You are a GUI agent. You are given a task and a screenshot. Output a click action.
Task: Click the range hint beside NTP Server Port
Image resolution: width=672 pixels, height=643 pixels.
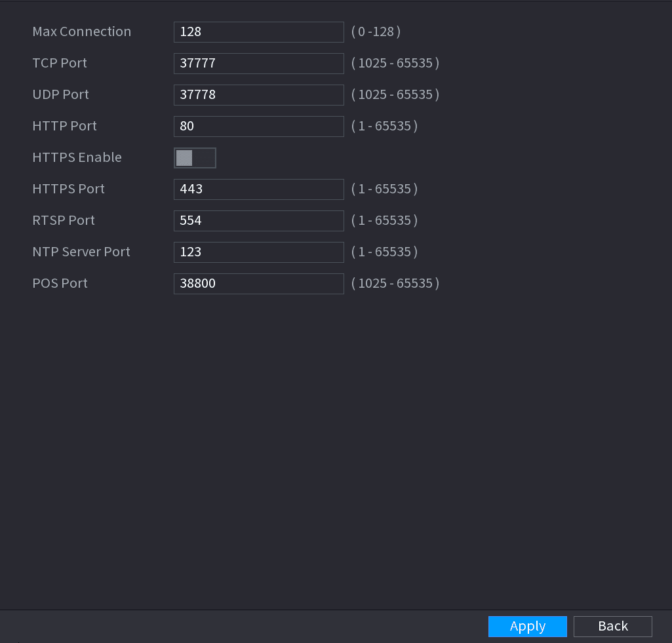click(x=384, y=252)
